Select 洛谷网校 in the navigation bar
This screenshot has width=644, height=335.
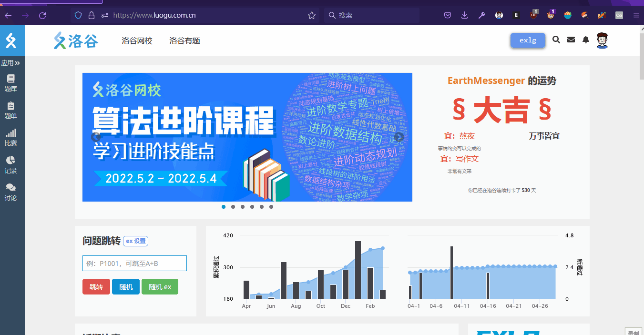coord(137,41)
